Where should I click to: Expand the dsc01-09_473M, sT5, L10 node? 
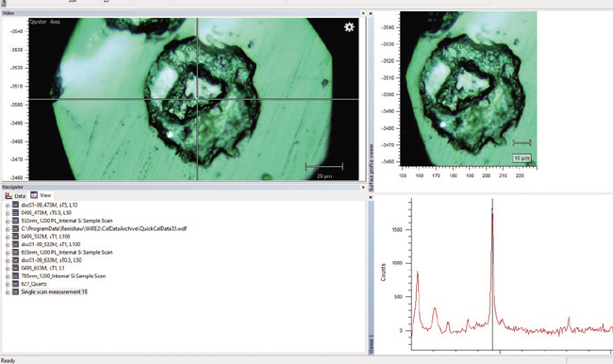pos(8,206)
